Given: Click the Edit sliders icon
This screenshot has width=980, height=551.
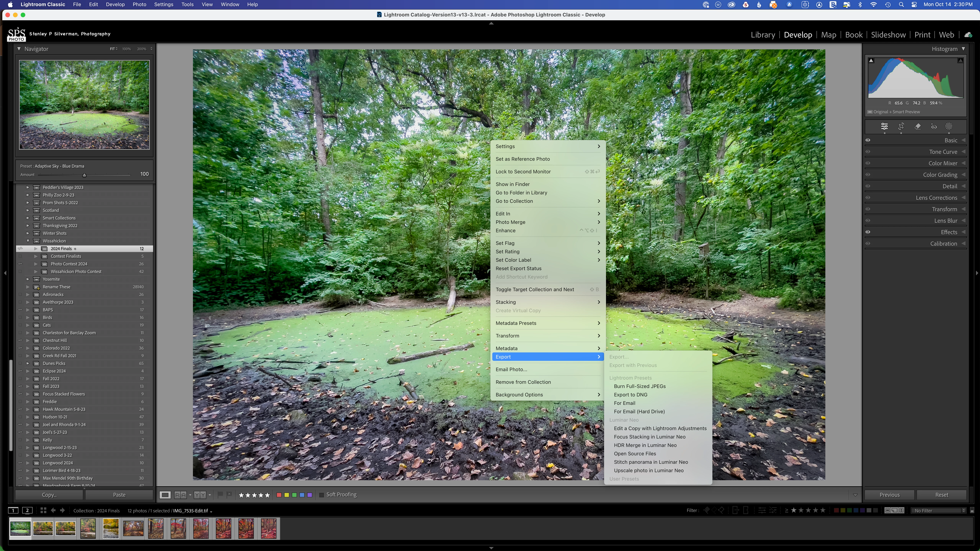Looking at the screenshot, I should coord(884,127).
